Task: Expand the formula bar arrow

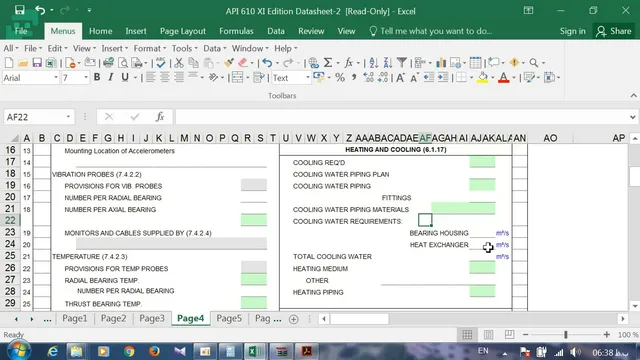Action: (x=632, y=117)
